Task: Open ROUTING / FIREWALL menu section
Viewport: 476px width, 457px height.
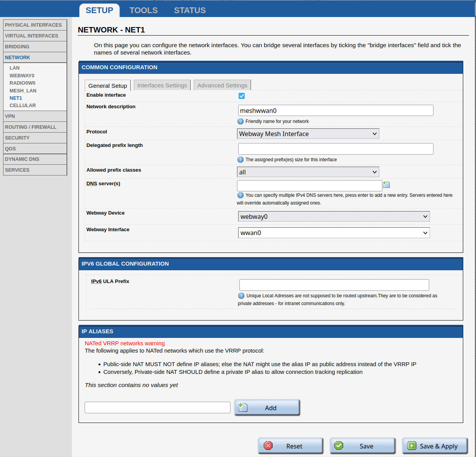Action: 31,127
